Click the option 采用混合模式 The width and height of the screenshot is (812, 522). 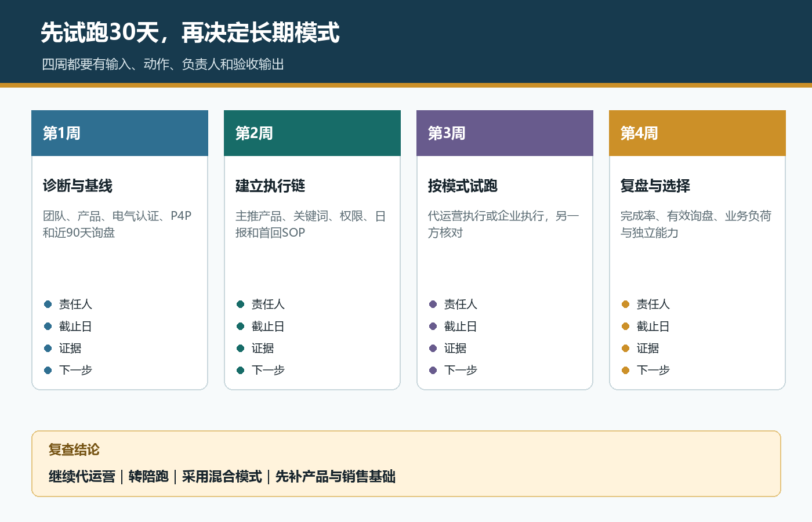pos(222,477)
